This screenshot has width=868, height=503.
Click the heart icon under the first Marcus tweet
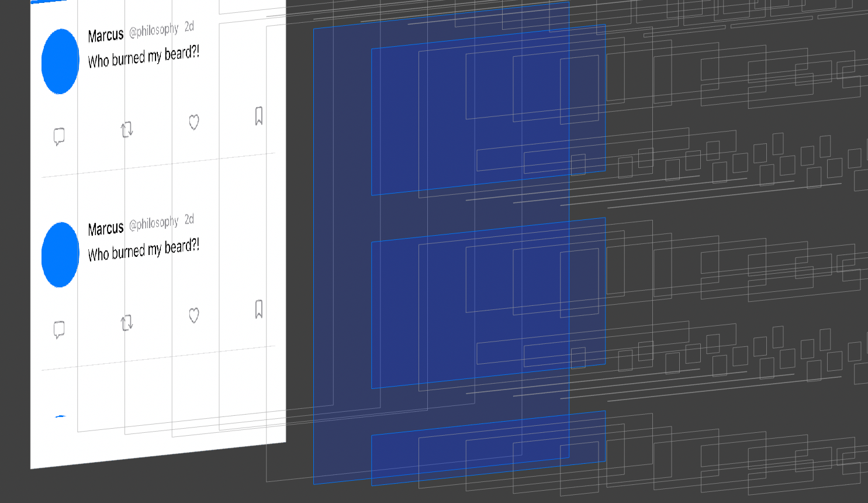point(194,122)
